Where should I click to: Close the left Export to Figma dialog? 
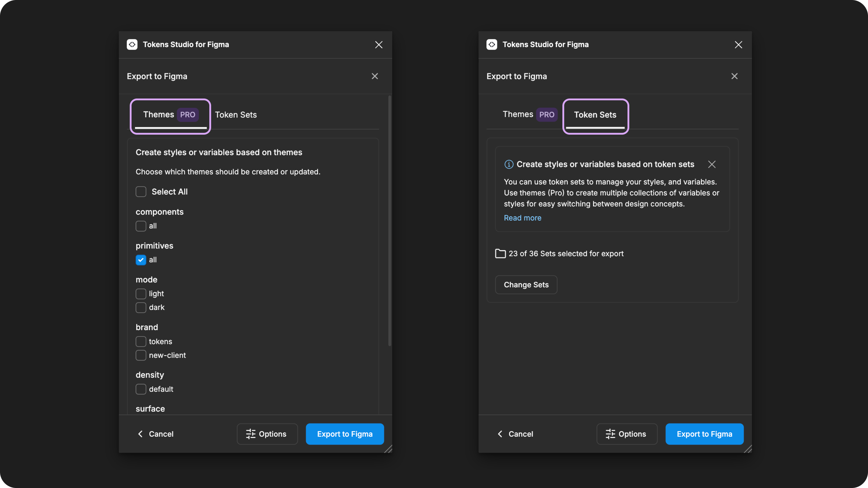point(375,76)
